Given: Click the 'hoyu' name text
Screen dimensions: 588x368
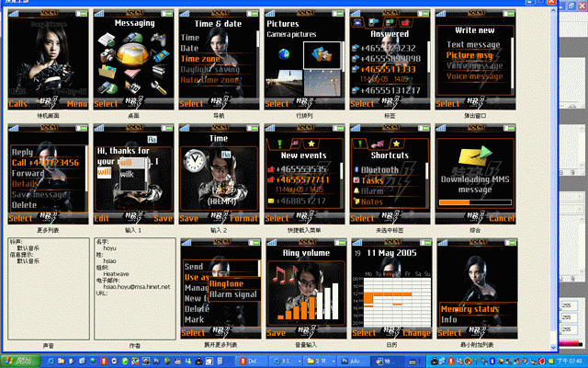Looking at the screenshot, I should coord(110,248).
